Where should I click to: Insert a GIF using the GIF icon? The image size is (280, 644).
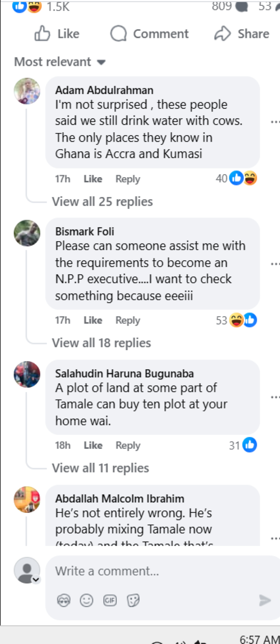110,601
